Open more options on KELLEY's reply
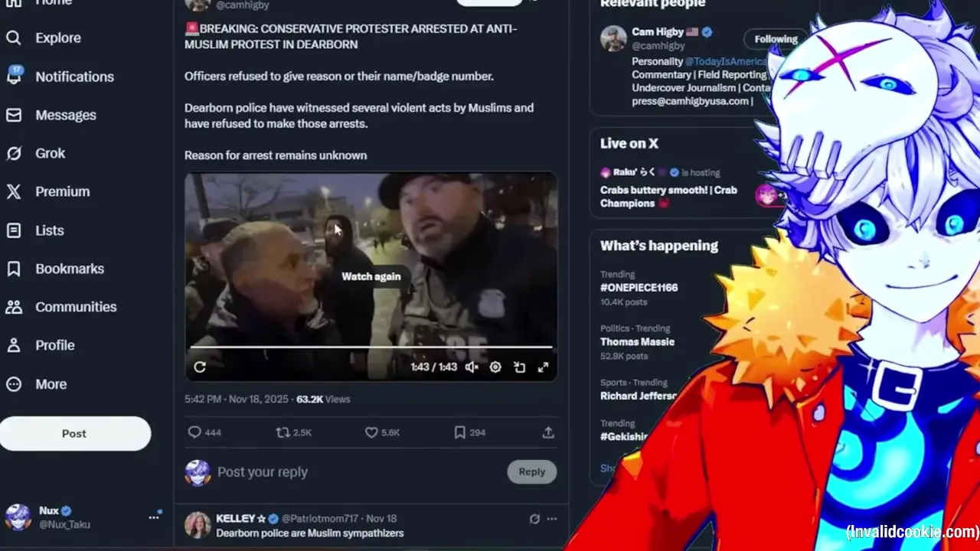 tap(552, 519)
